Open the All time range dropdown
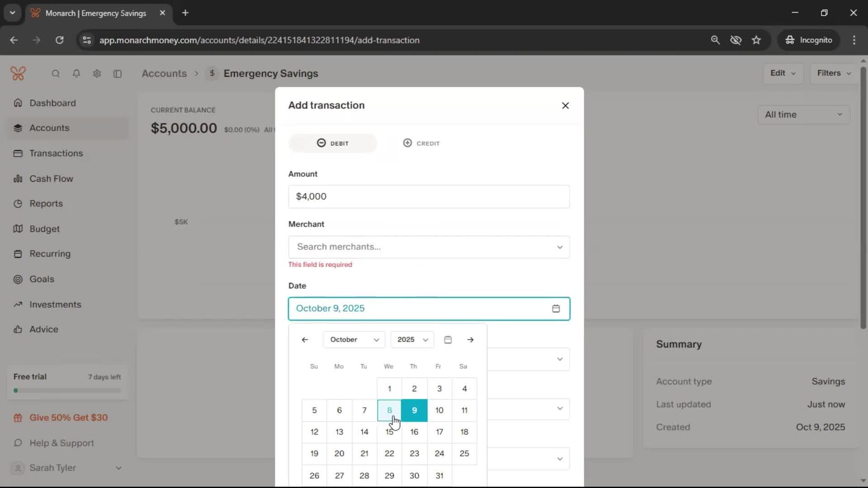868x488 pixels. click(x=803, y=115)
